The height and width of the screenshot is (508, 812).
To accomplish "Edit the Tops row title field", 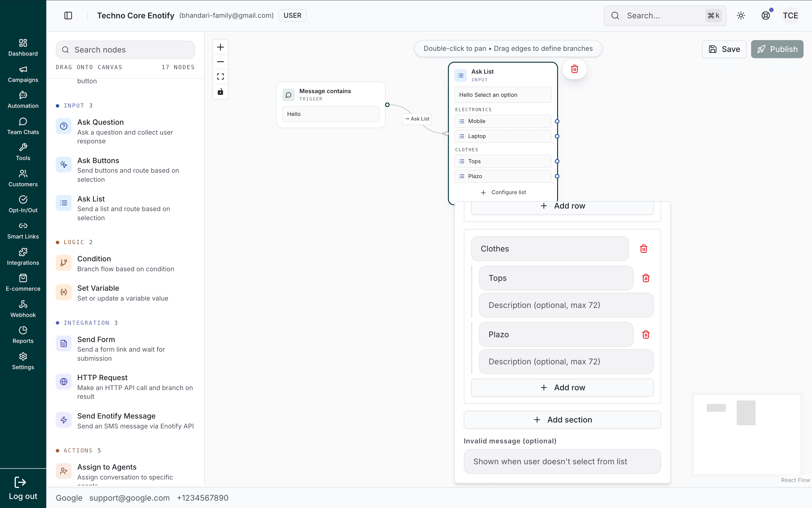I will [x=556, y=278].
